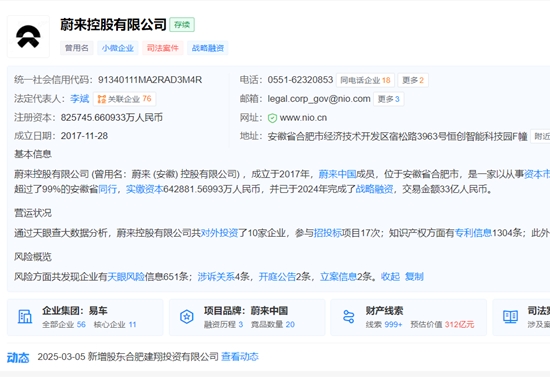
Task: Open the 对外投资 link
Action: click(219, 233)
